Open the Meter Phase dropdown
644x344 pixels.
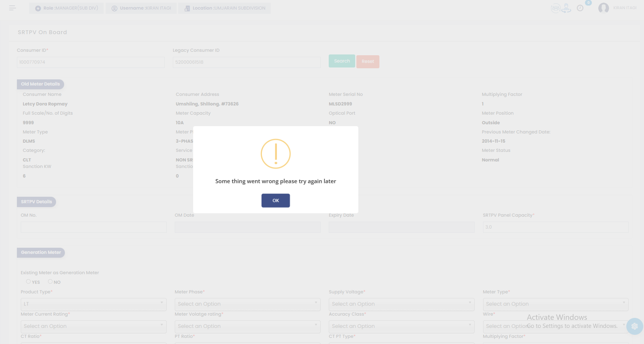[248, 304]
